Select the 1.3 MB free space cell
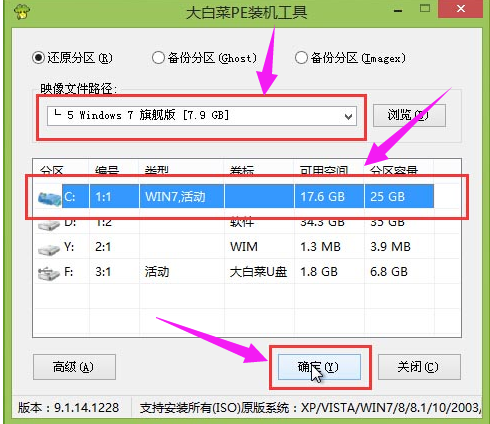This screenshot has width=490, height=424. click(x=320, y=247)
